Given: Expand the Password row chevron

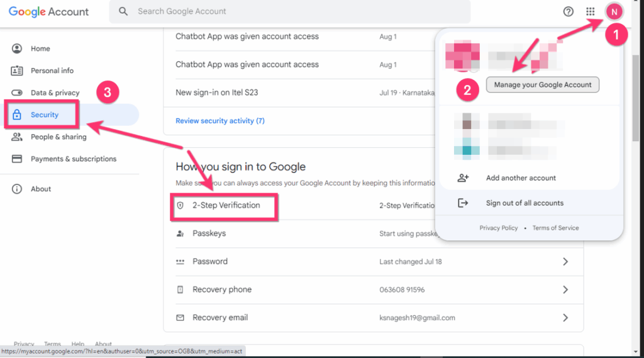Looking at the screenshot, I should pyautogui.click(x=565, y=262).
